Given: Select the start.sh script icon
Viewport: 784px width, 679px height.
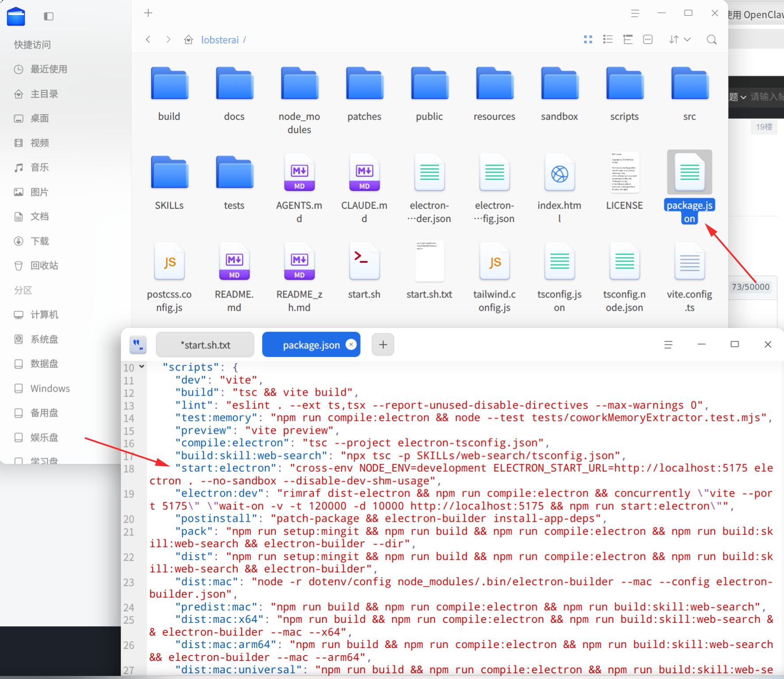Looking at the screenshot, I should point(364,261).
